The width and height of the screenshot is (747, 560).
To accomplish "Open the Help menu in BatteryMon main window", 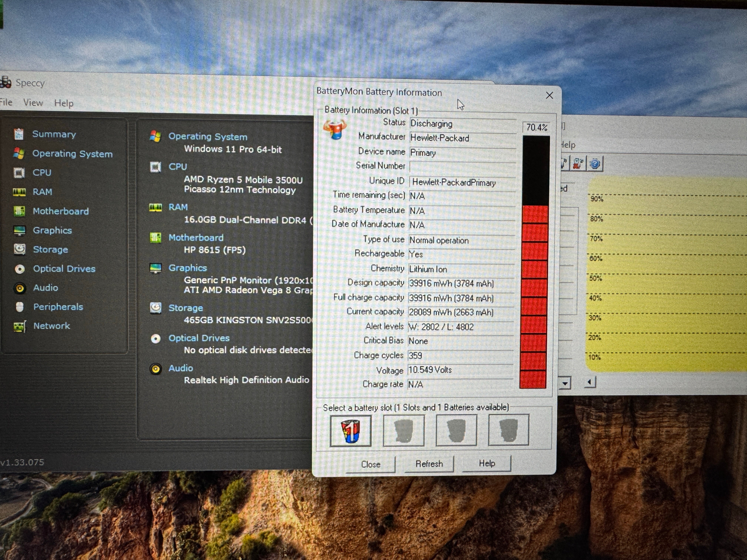I will [568, 145].
